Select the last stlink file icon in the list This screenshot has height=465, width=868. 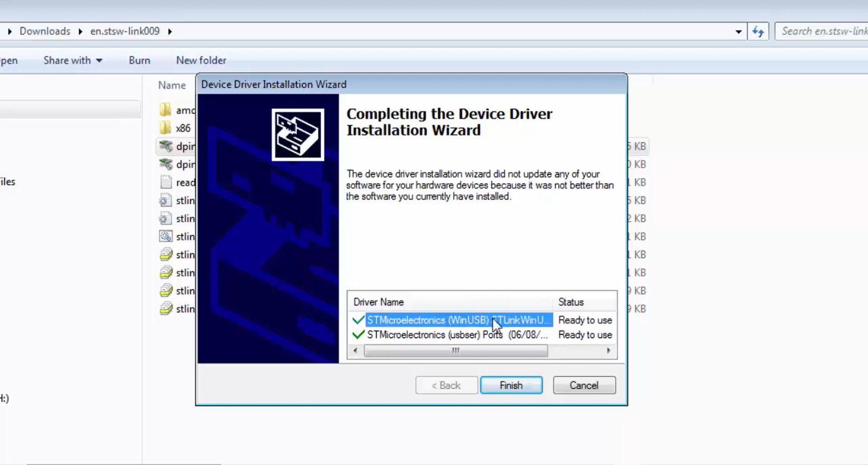[166, 309]
